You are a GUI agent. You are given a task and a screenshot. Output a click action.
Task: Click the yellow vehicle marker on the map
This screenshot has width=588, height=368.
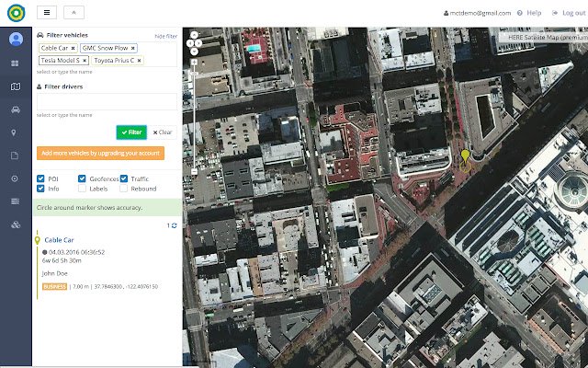click(465, 156)
